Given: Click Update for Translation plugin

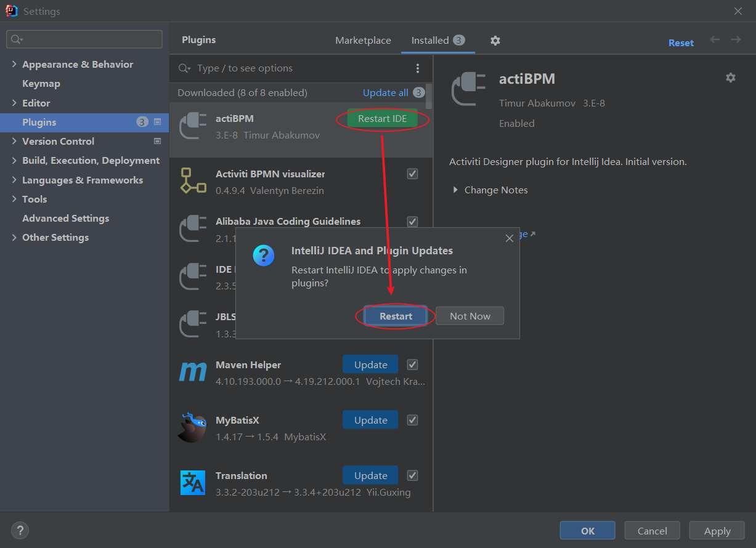Looking at the screenshot, I should [x=370, y=475].
